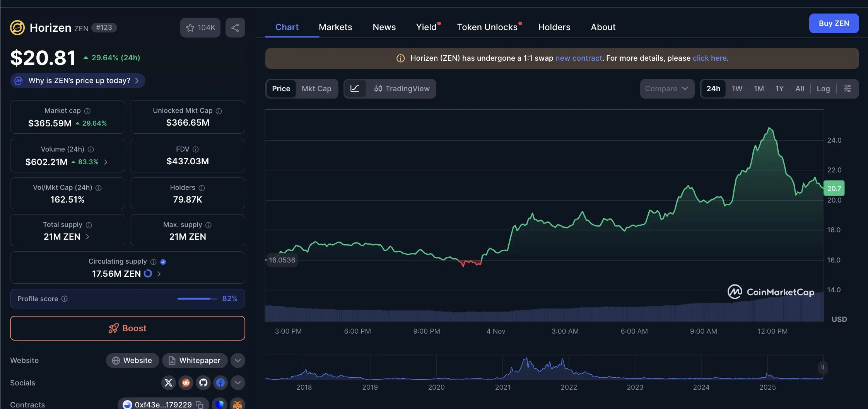
Task: Switch chart to Mkt Cap view
Action: tap(316, 89)
